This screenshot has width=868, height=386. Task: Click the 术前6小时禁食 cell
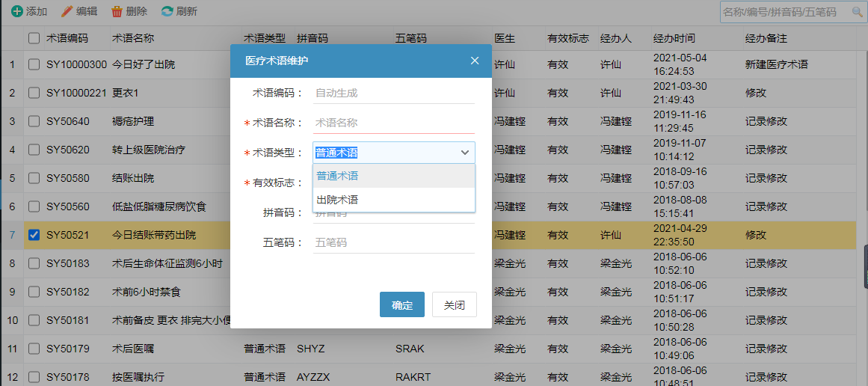tap(146, 291)
